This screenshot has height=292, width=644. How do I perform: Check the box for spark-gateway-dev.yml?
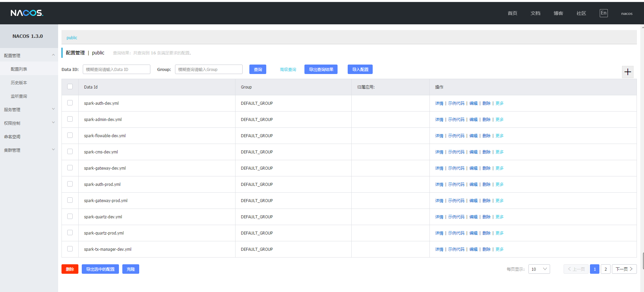(x=70, y=168)
